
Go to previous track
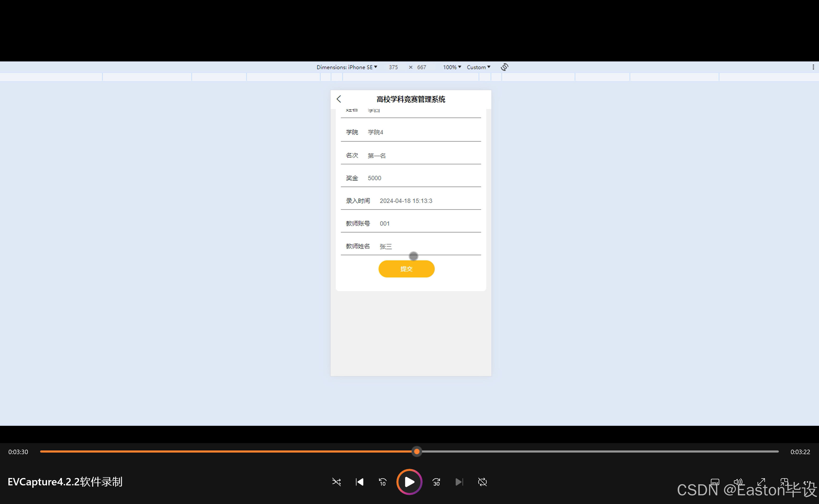[359, 482]
